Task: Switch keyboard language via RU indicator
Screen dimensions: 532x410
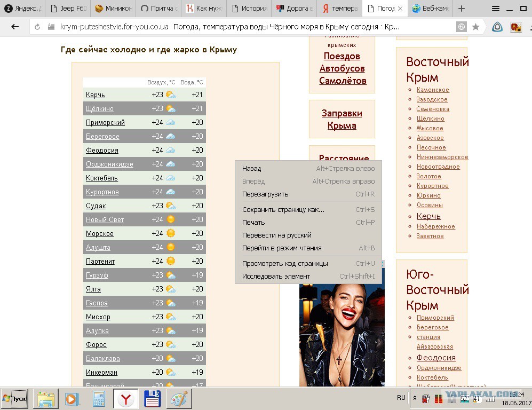Action: coord(401,397)
